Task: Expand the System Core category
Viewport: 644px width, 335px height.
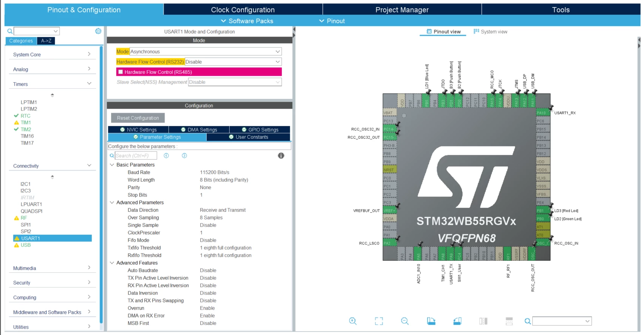Action: [52, 54]
